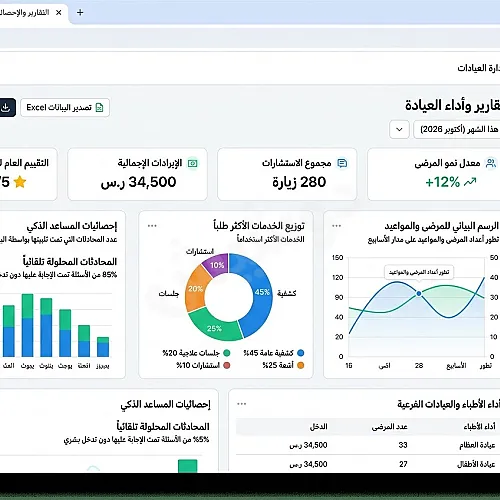
Task: Open more options on doctors performance table
Action: click(x=241, y=404)
